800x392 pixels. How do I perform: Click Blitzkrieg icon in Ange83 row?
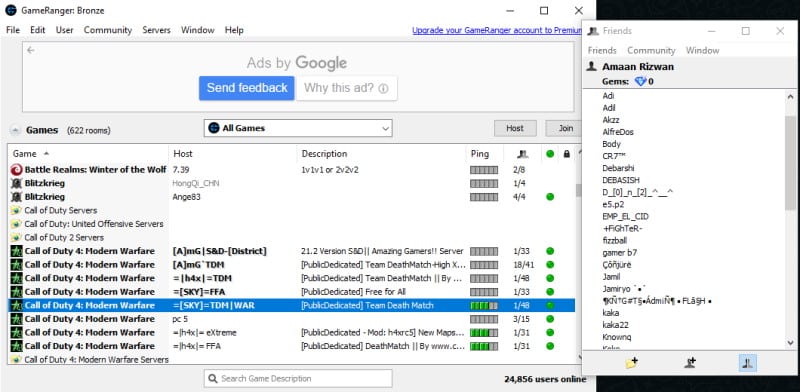pos(16,197)
